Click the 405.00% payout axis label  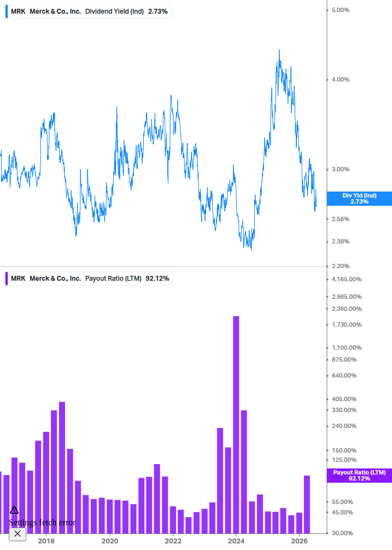pos(344,399)
